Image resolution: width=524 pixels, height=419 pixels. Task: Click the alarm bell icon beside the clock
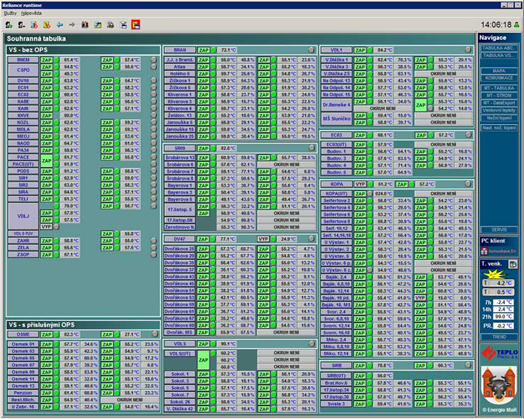click(x=516, y=24)
